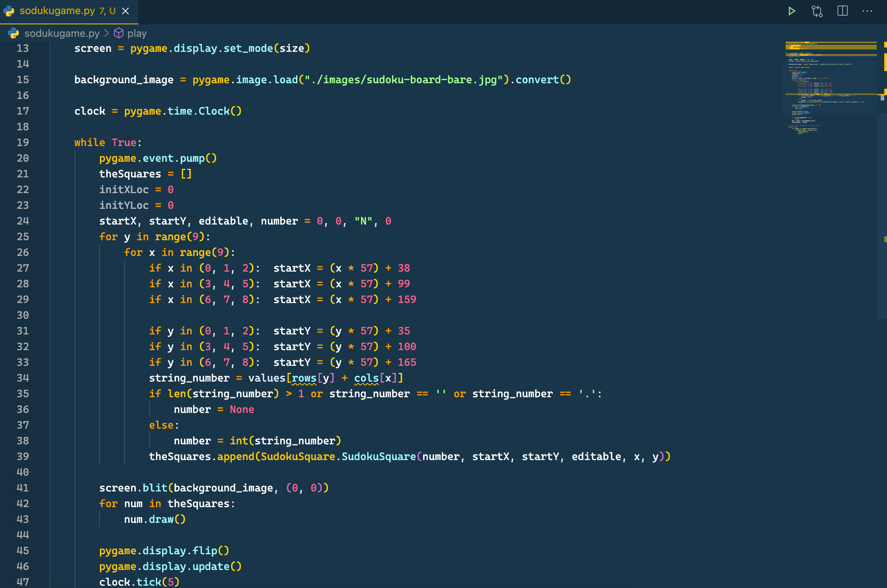Click the minimap code overview
This screenshot has width=887, height=588.
(829, 86)
